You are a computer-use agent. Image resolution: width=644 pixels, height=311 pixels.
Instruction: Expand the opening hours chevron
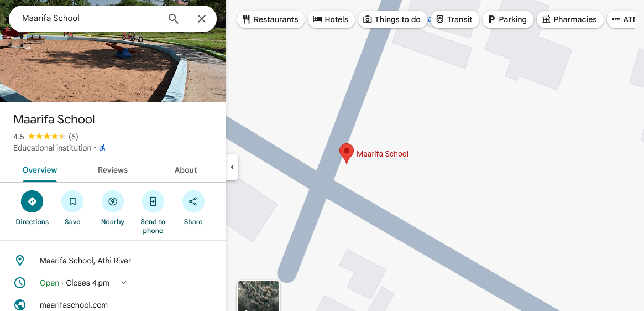point(124,283)
